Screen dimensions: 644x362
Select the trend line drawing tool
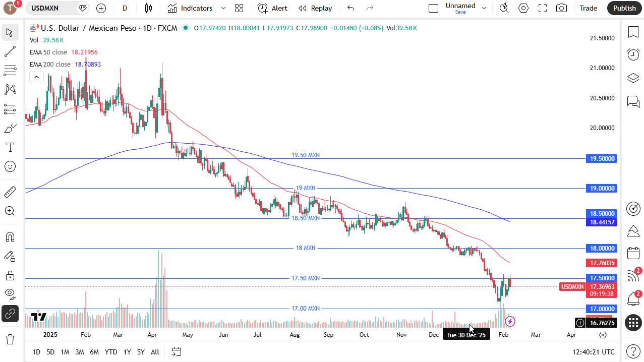point(10,52)
